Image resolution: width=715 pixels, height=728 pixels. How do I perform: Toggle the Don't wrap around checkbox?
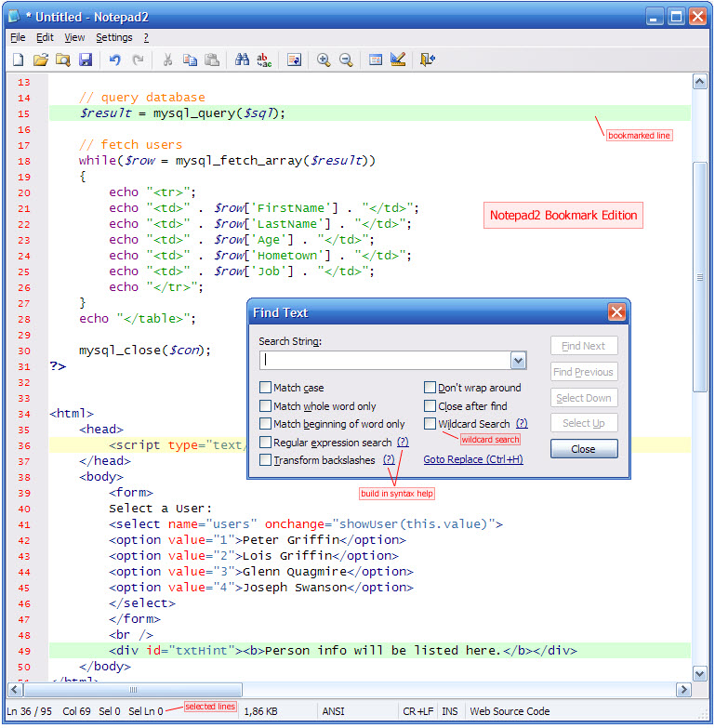tap(430, 388)
